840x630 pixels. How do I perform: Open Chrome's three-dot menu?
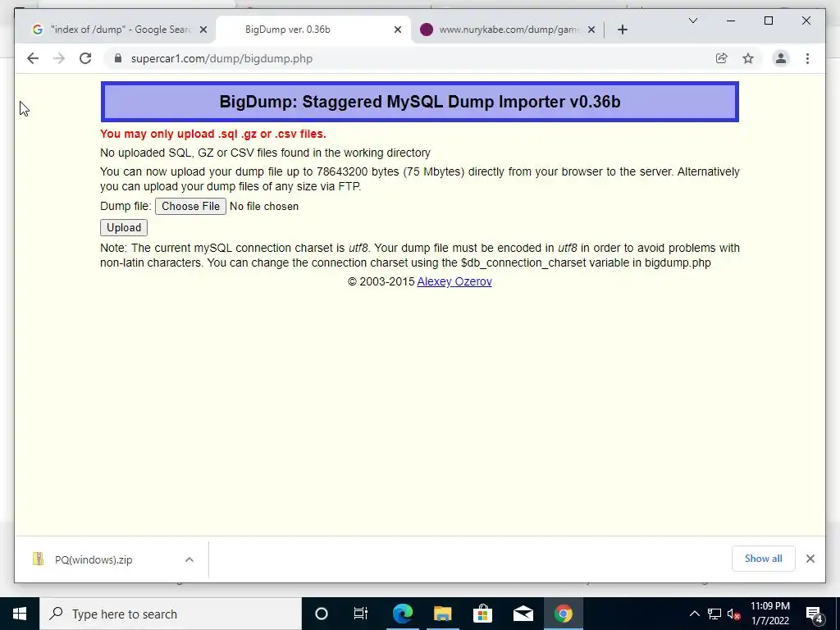[x=807, y=58]
